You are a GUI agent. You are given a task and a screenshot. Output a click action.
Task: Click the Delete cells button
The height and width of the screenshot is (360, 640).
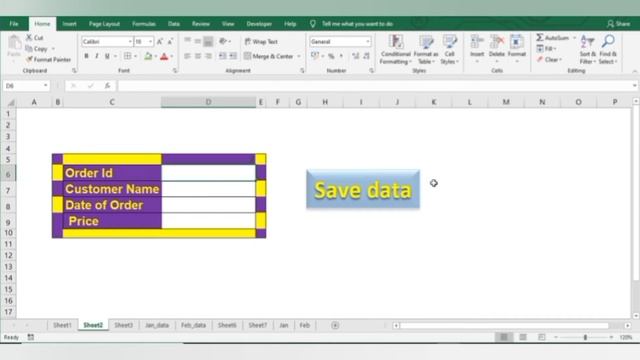click(x=497, y=49)
